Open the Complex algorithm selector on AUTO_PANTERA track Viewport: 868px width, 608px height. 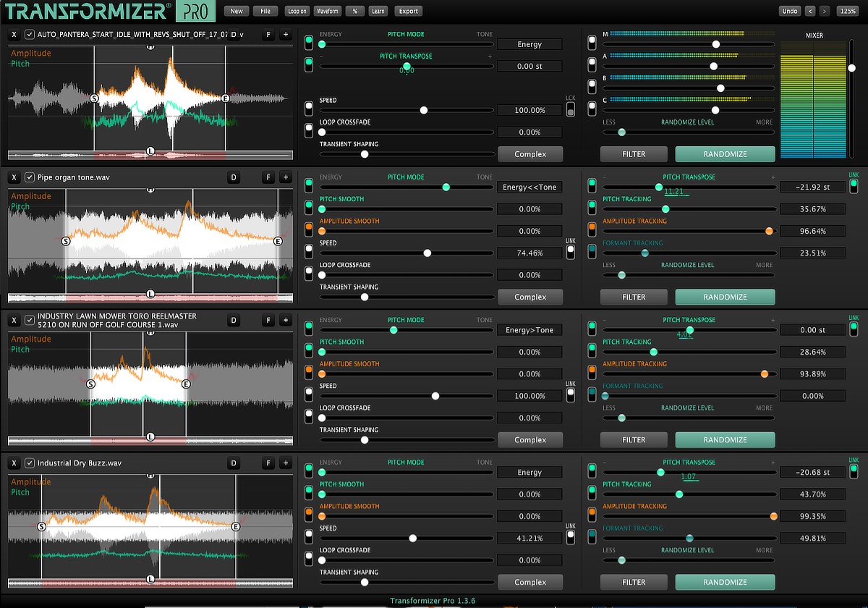pyautogui.click(x=530, y=154)
